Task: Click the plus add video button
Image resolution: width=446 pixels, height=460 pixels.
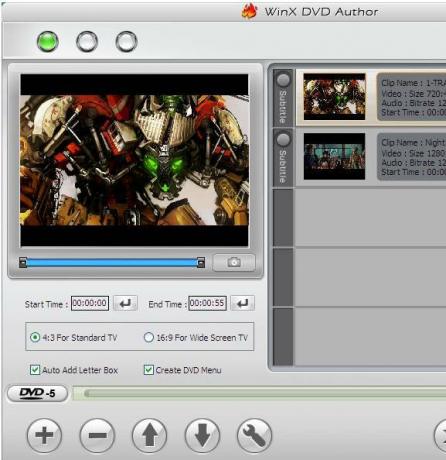Action: tap(44, 435)
